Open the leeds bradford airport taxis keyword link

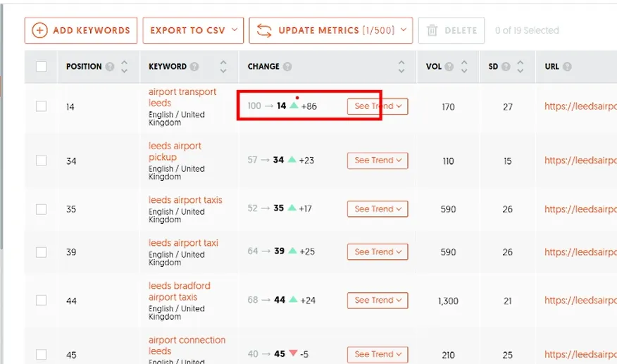pyautogui.click(x=180, y=291)
